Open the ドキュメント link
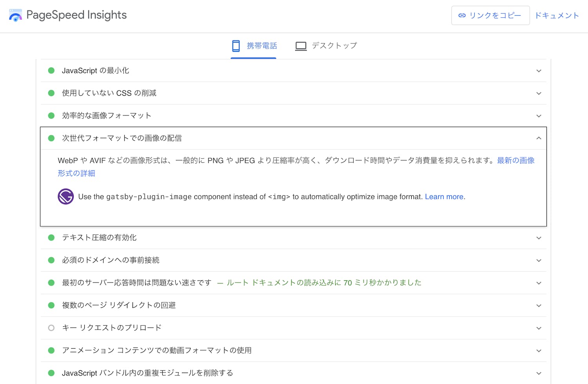The image size is (588, 384). [x=557, y=16]
